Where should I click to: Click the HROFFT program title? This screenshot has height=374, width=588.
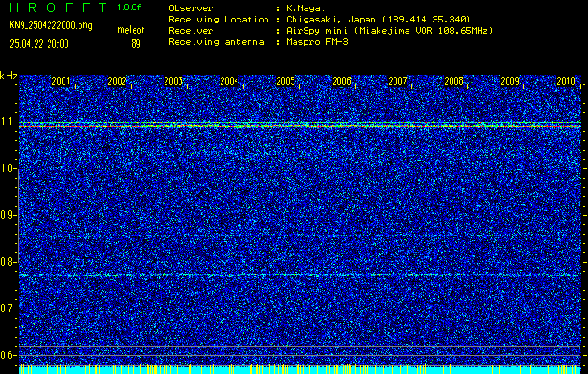coord(58,7)
